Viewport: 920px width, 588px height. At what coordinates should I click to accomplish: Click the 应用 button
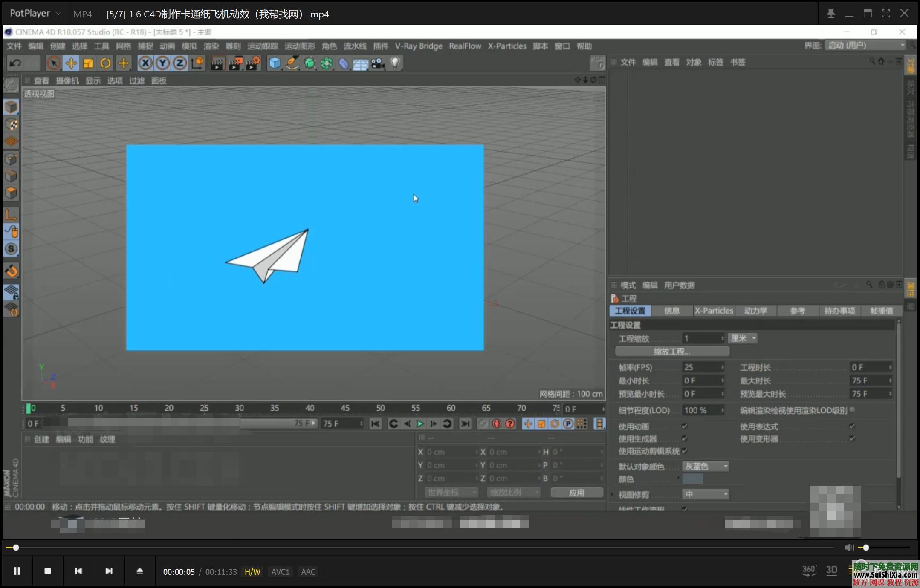point(576,493)
